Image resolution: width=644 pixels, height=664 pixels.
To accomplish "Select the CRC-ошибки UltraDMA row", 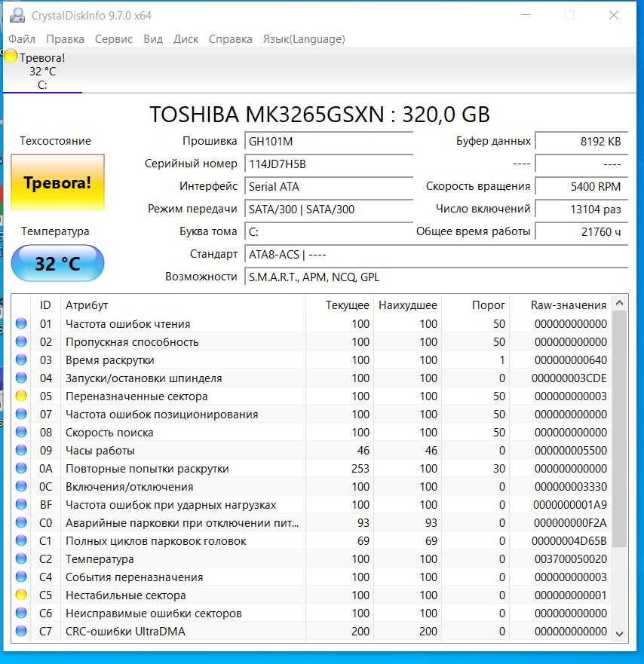I will click(311, 631).
